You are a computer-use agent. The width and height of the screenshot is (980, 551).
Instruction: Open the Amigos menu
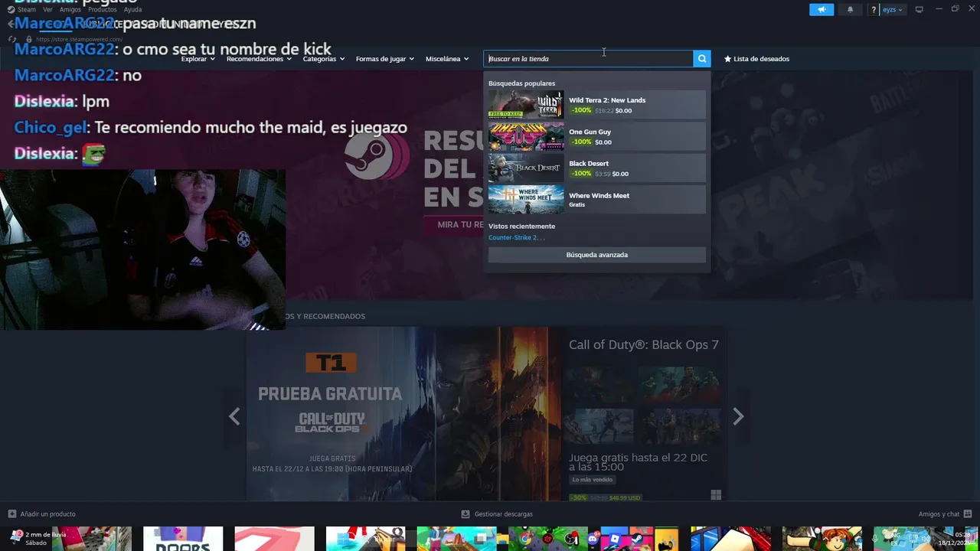(70, 10)
